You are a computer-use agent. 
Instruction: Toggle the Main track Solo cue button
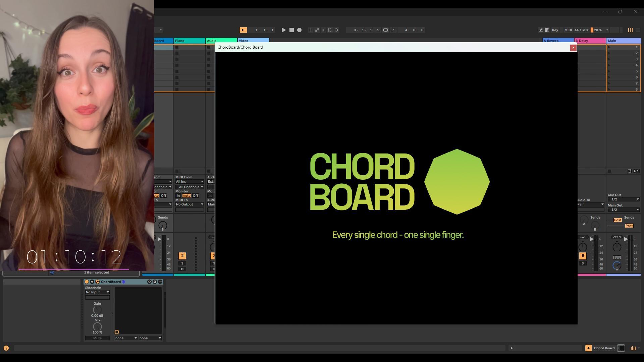click(x=617, y=258)
